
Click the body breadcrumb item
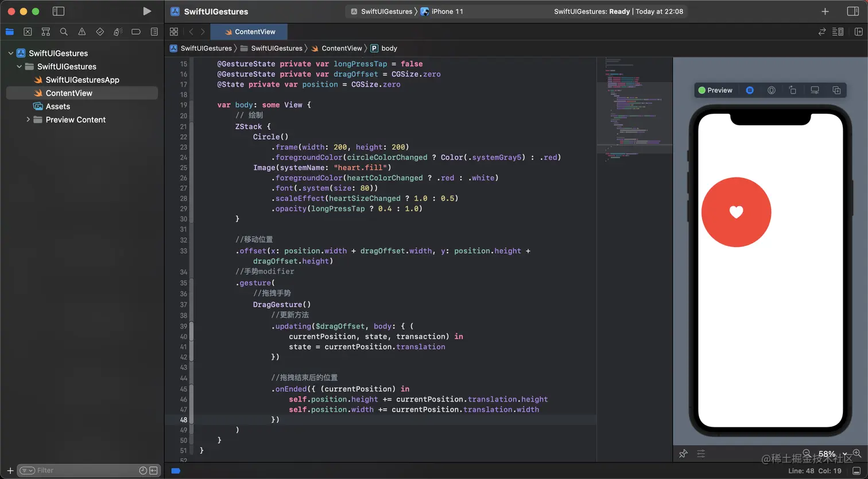click(x=389, y=48)
